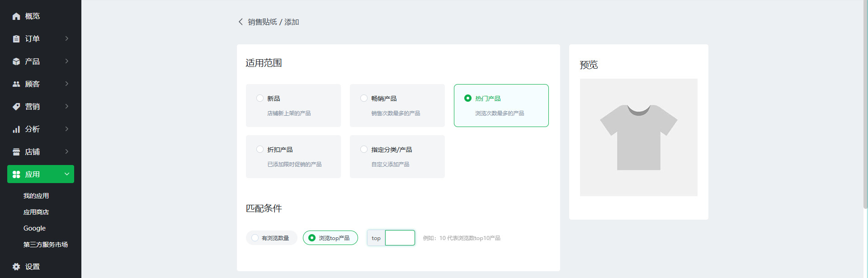The height and width of the screenshot is (278, 868).
Task: Expand the 营销 submenu arrow
Action: (x=67, y=106)
